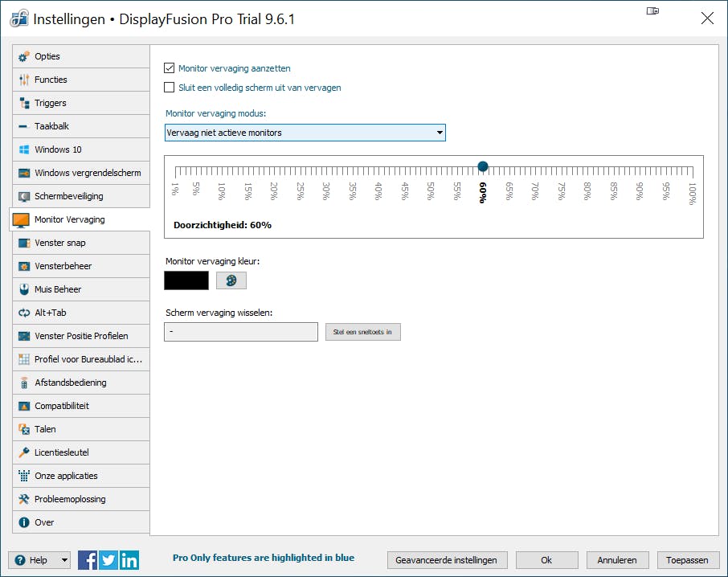Open the color palette picker button

click(x=231, y=280)
